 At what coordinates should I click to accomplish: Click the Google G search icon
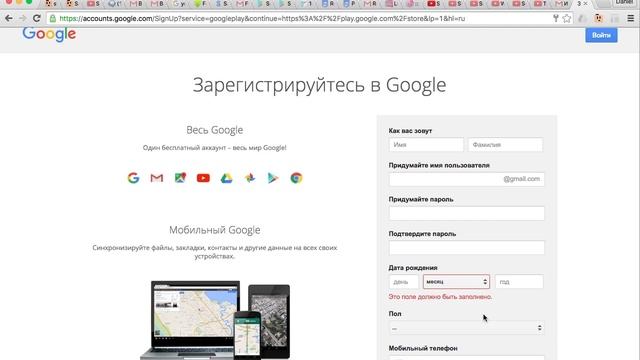click(x=133, y=178)
